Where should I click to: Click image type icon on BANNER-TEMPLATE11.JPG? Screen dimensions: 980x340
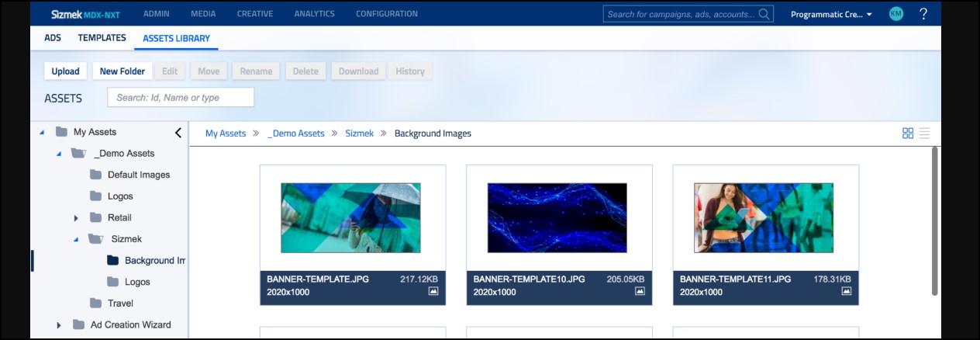tap(847, 292)
